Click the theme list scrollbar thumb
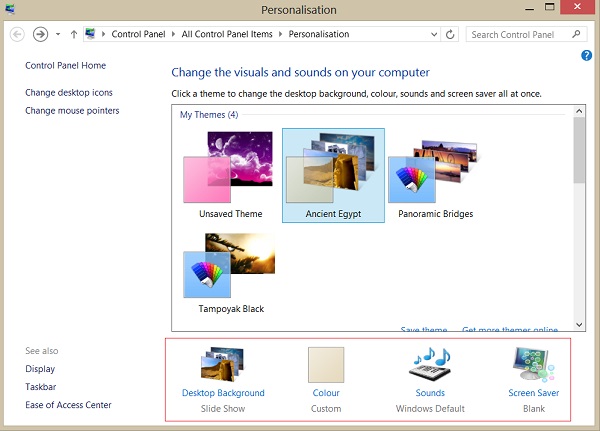The width and height of the screenshot is (600, 431). [x=579, y=150]
